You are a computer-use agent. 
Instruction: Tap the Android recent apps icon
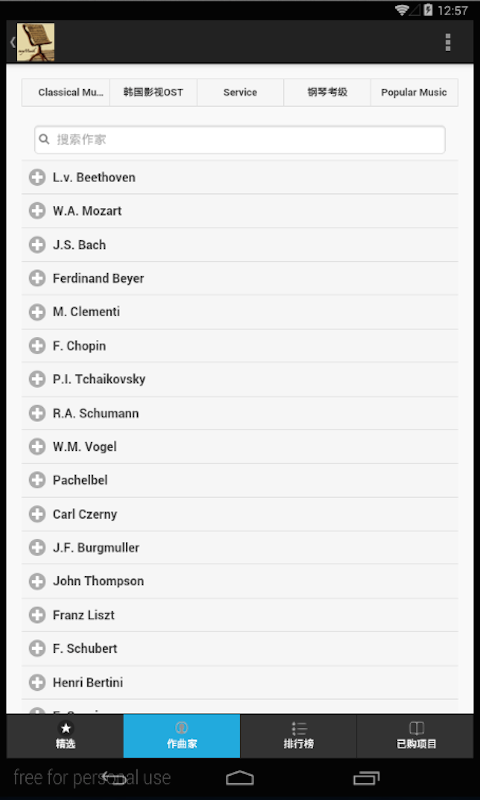(x=366, y=778)
